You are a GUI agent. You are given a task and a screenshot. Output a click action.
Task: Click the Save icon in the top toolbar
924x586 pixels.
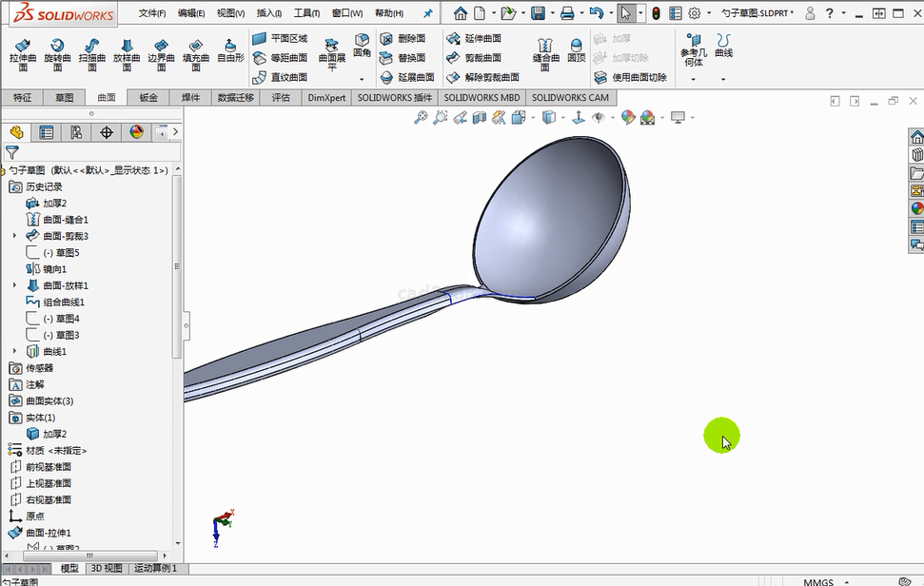tap(538, 13)
